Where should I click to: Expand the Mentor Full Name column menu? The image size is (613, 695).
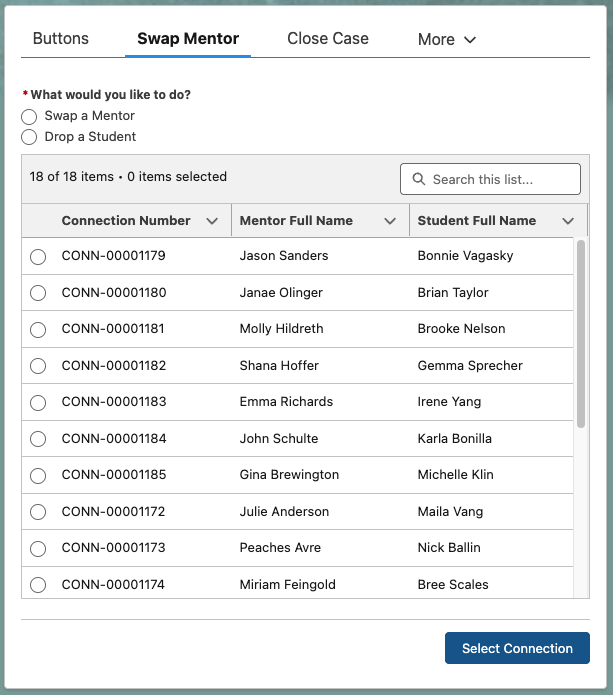click(390, 221)
